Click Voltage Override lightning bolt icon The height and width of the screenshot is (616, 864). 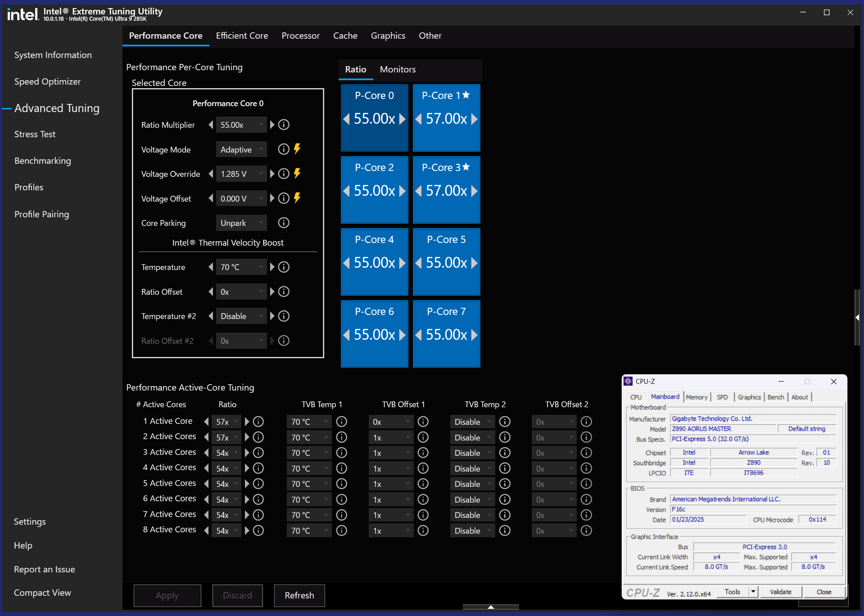[x=297, y=173]
